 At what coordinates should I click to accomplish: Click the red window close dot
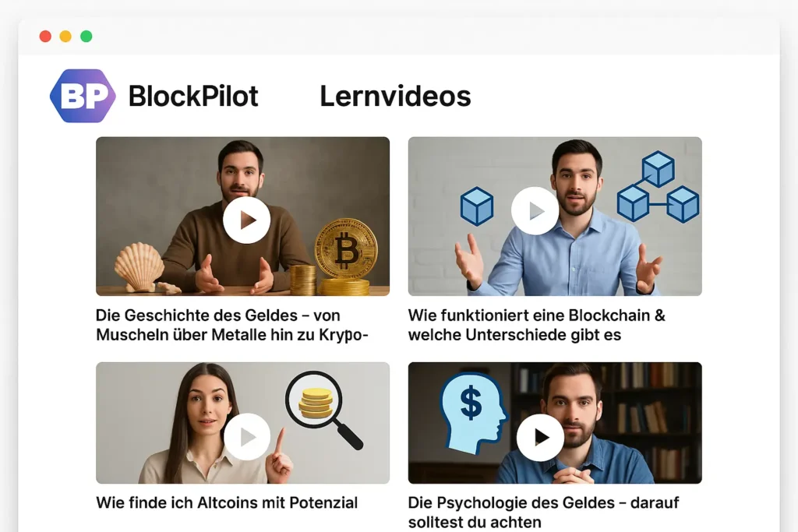point(45,36)
